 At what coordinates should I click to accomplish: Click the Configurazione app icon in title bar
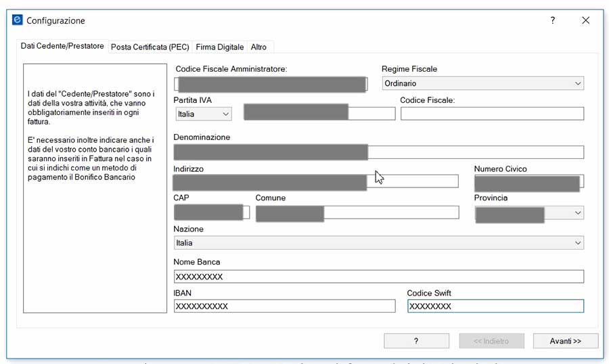18,20
